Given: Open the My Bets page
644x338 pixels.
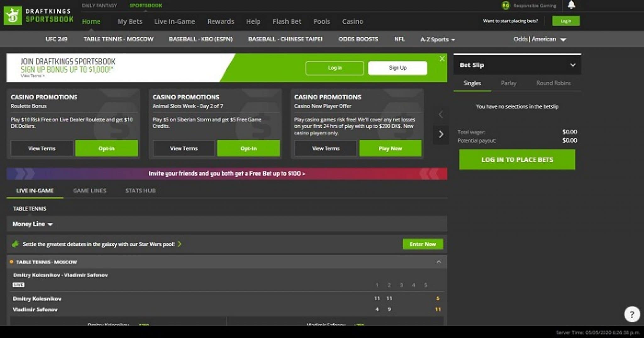Looking at the screenshot, I should pyautogui.click(x=129, y=21).
